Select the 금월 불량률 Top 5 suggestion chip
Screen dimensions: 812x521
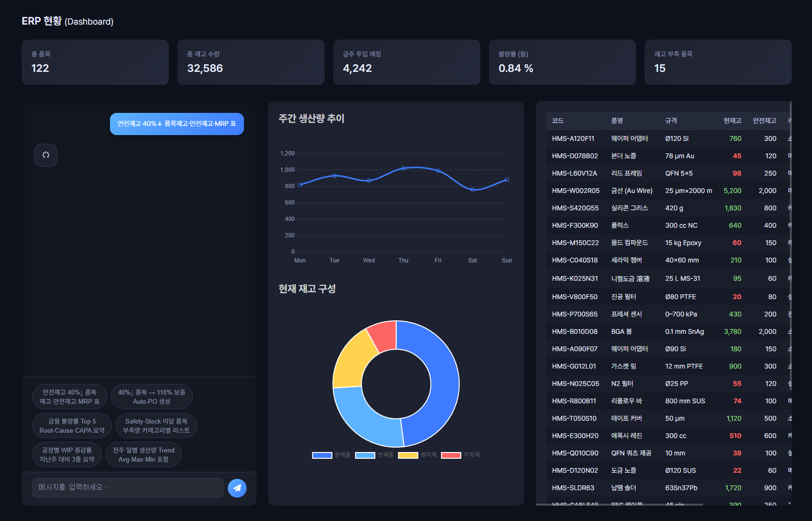pos(72,425)
